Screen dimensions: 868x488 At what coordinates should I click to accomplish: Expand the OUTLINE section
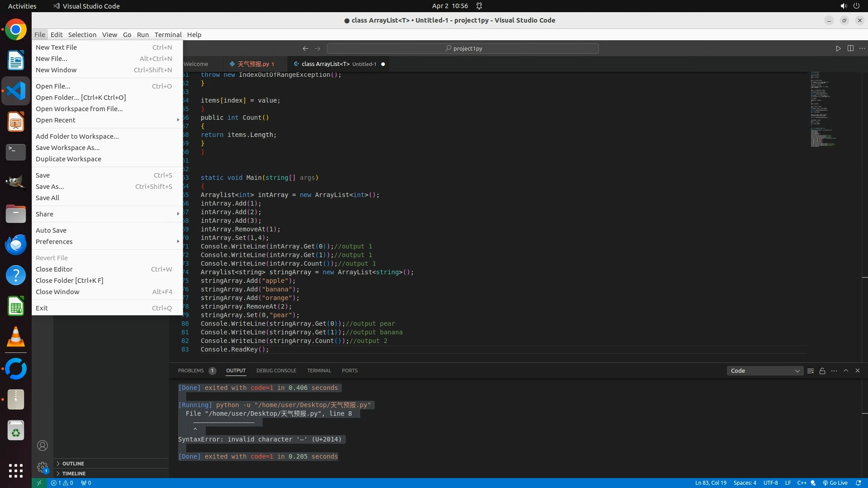point(73,464)
